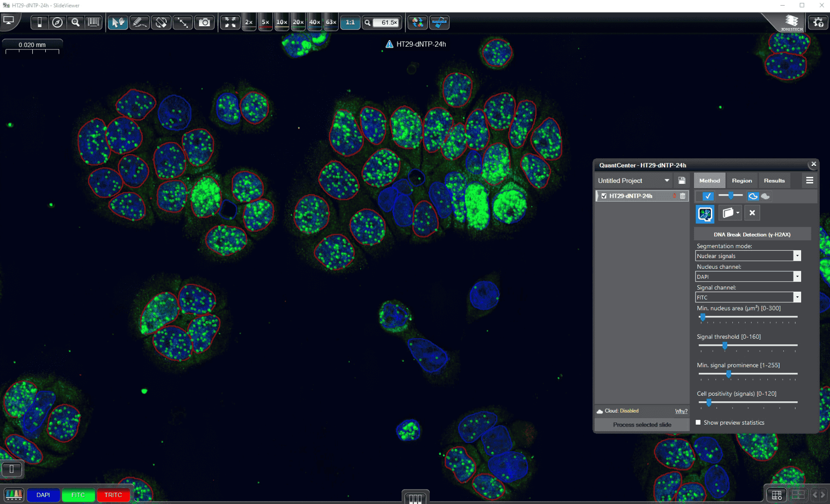Click the fit-to-window arrows icon
The image size is (830, 504).
[x=230, y=22]
